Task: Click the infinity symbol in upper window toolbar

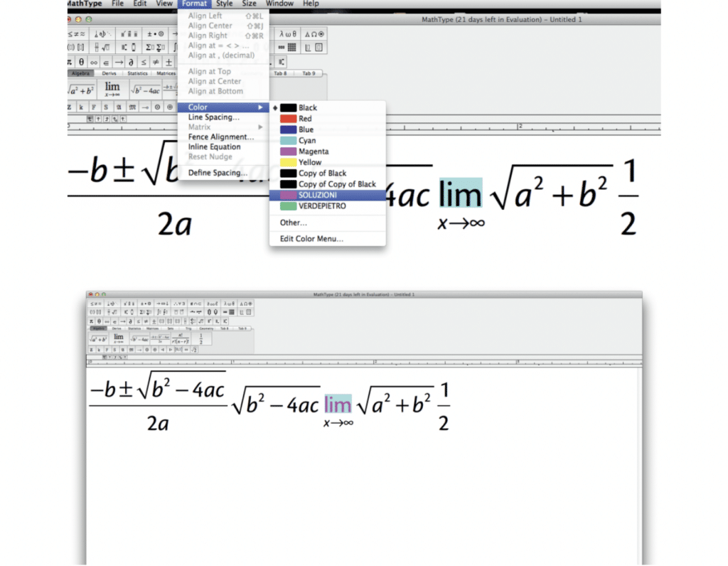Action: point(92,62)
